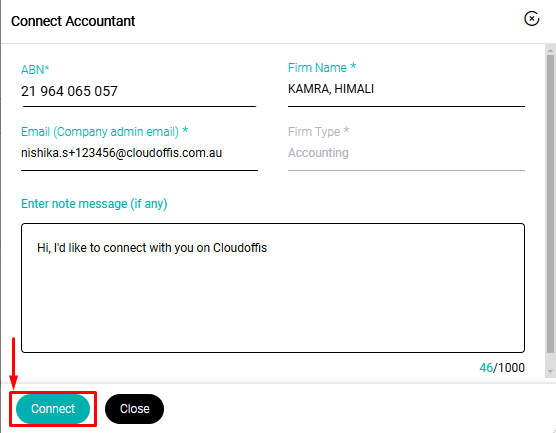556x433 pixels.
Task: Open the Firm Type Accounting dropdown
Action: [406, 153]
